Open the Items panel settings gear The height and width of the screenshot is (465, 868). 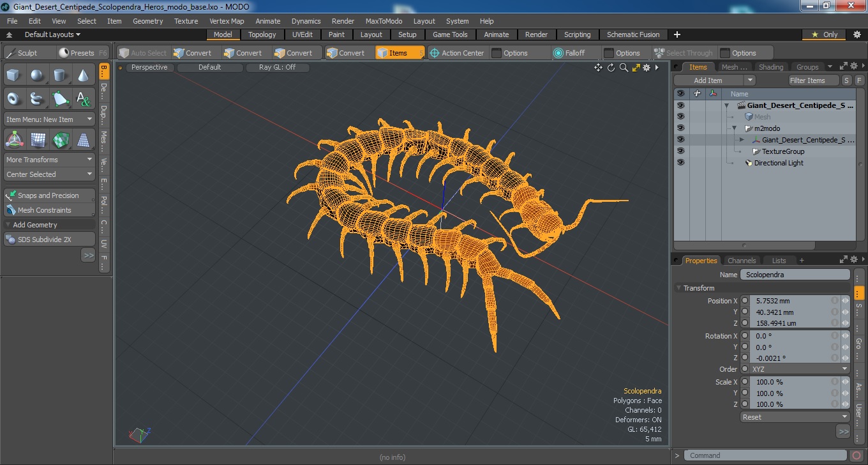tap(853, 66)
